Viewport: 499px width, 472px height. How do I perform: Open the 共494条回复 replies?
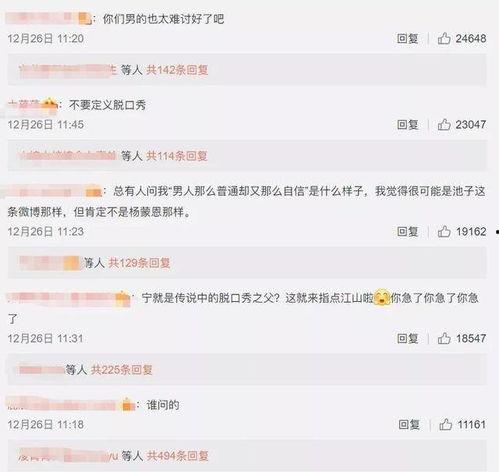pos(178,456)
